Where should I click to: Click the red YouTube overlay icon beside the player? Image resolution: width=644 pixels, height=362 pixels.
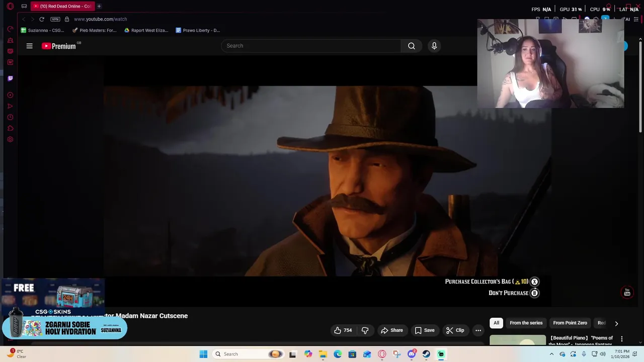(627, 292)
